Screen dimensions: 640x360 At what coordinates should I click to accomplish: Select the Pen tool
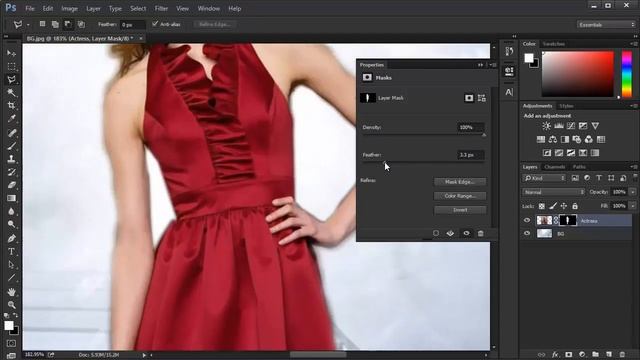coord(11,238)
